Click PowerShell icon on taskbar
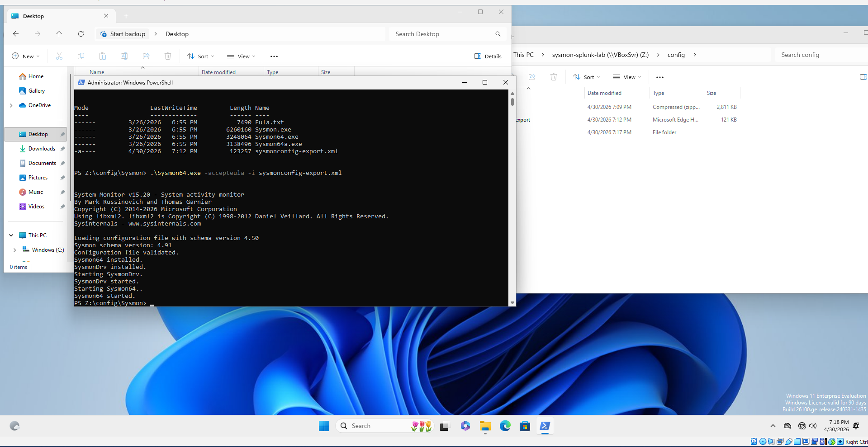Image resolution: width=868 pixels, height=447 pixels. point(545,426)
